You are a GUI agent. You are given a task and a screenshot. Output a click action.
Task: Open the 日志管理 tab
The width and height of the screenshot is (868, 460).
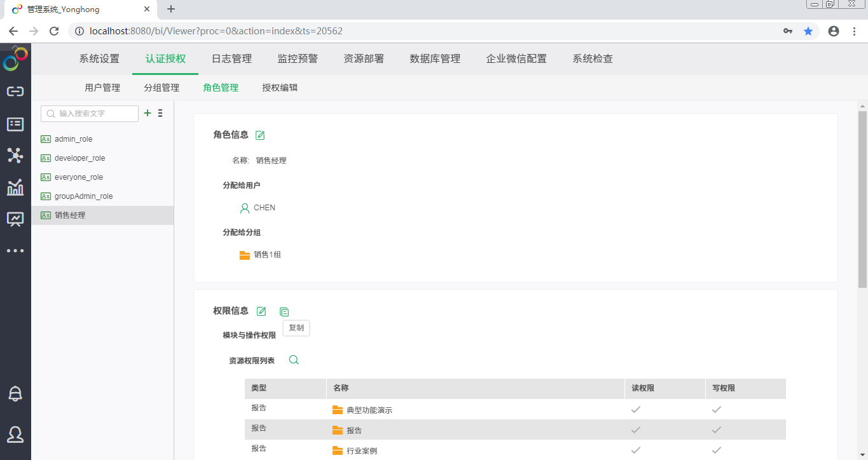pyautogui.click(x=231, y=58)
